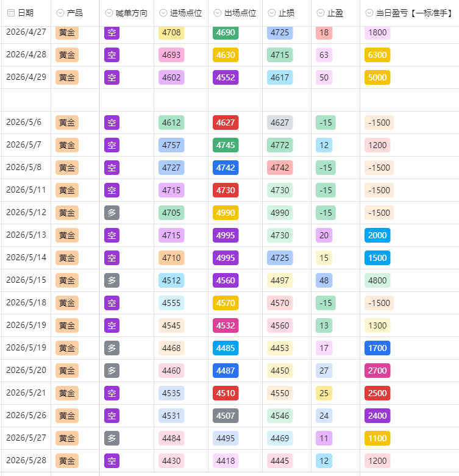Click the circle icon beside 喊单方向 header
The height and width of the screenshot is (476, 459).
point(109,13)
